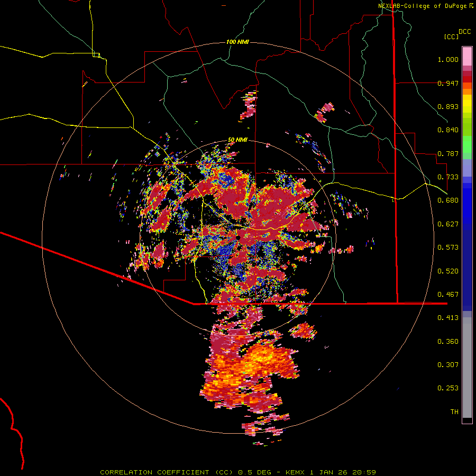Click the 0.520 legend value
476x476 pixels.
pyautogui.click(x=448, y=271)
